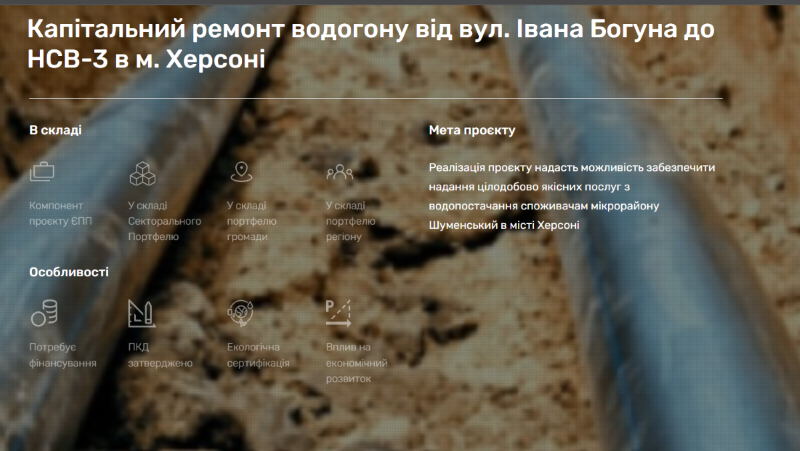The image size is (800, 451).
Task: Click the briefcase icon for Компонент проєкту ЄПП
Action: tap(43, 172)
